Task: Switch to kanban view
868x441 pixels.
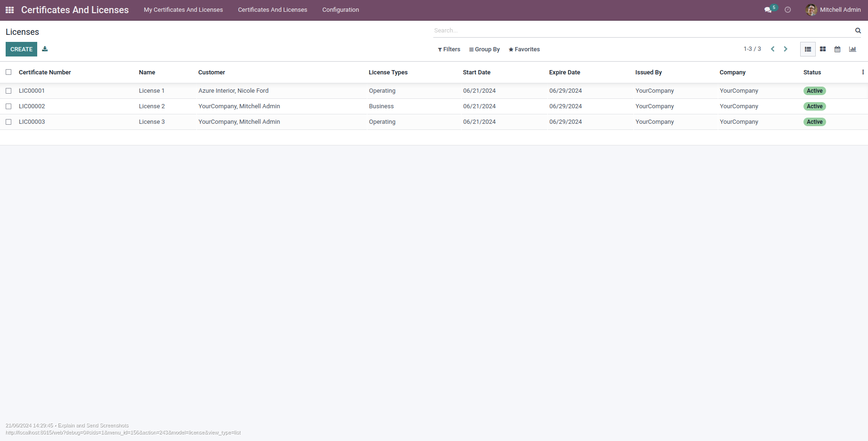Action: tap(823, 49)
